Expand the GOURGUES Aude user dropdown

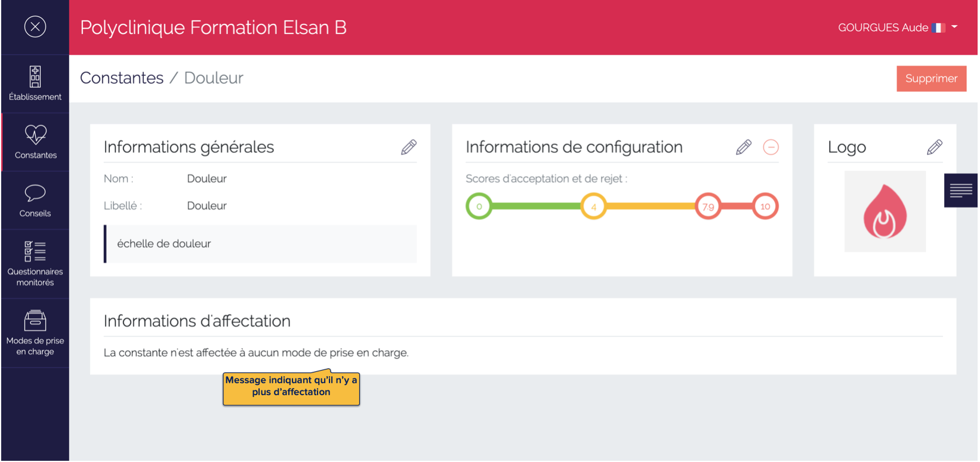click(954, 27)
